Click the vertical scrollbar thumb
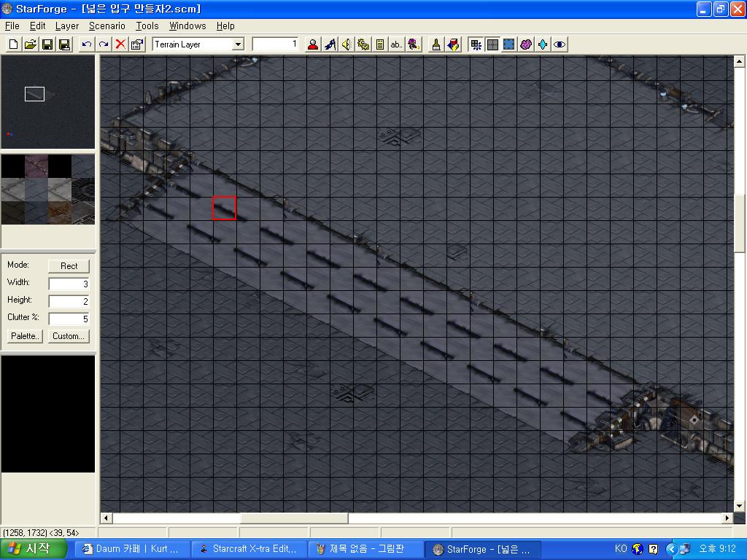The height and width of the screenshot is (560, 747). pyautogui.click(x=740, y=224)
